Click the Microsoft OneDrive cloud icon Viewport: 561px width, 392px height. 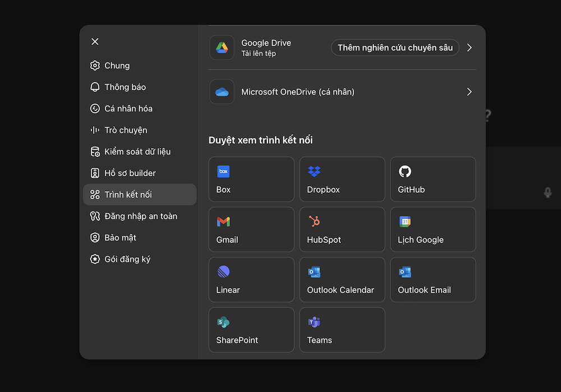222,92
